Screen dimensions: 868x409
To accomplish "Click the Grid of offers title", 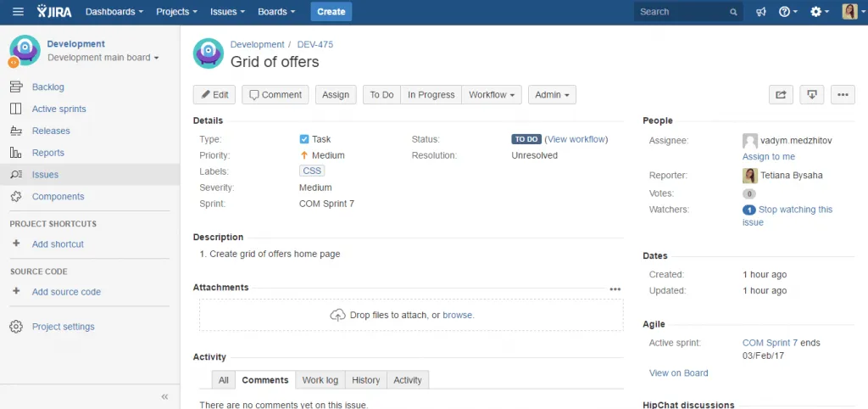I will 275,61.
